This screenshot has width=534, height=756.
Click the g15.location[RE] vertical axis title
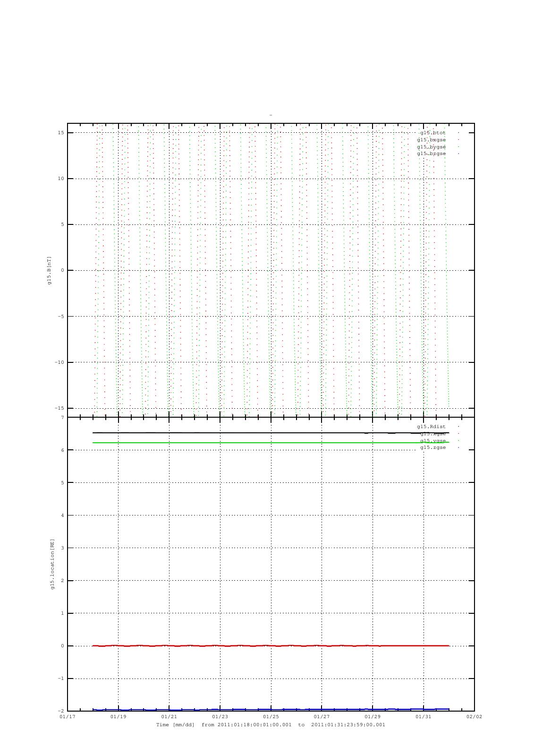52,564
